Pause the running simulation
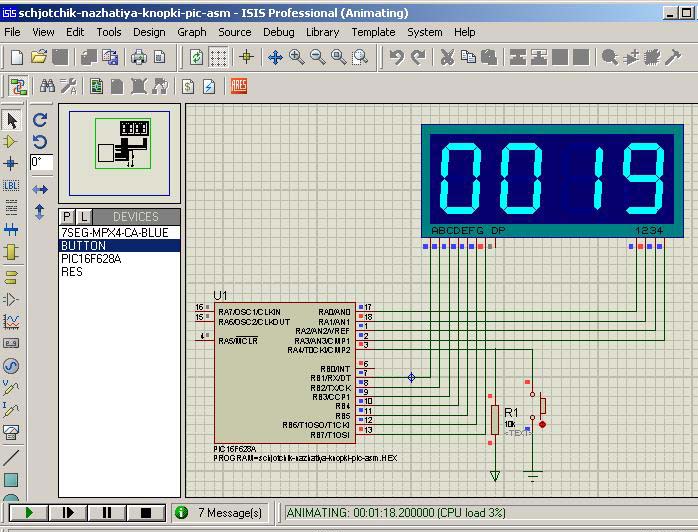Image resolution: width=698 pixels, height=532 pixels. pyautogui.click(x=106, y=513)
